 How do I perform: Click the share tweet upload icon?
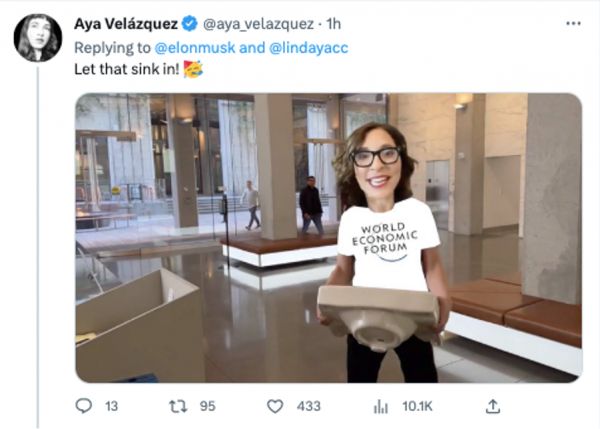(492, 405)
